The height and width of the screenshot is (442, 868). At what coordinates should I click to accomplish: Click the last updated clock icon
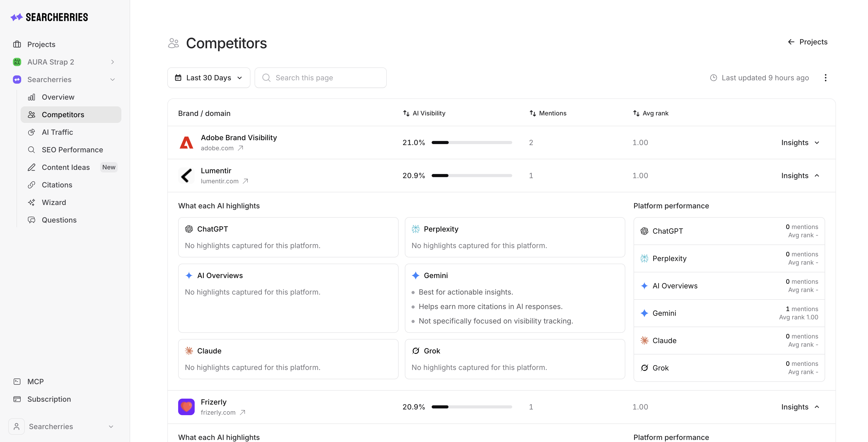pyautogui.click(x=713, y=77)
